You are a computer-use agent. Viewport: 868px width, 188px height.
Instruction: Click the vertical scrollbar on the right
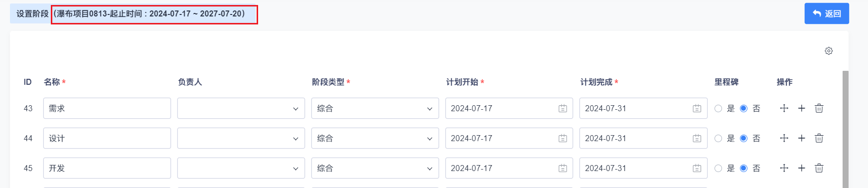click(845, 129)
